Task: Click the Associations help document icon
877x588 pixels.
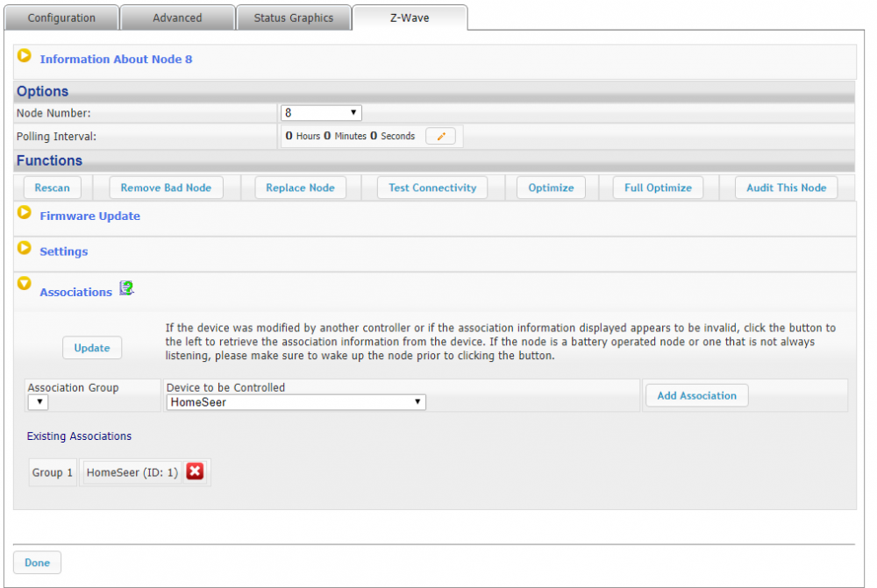Action: (x=126, y=288)
